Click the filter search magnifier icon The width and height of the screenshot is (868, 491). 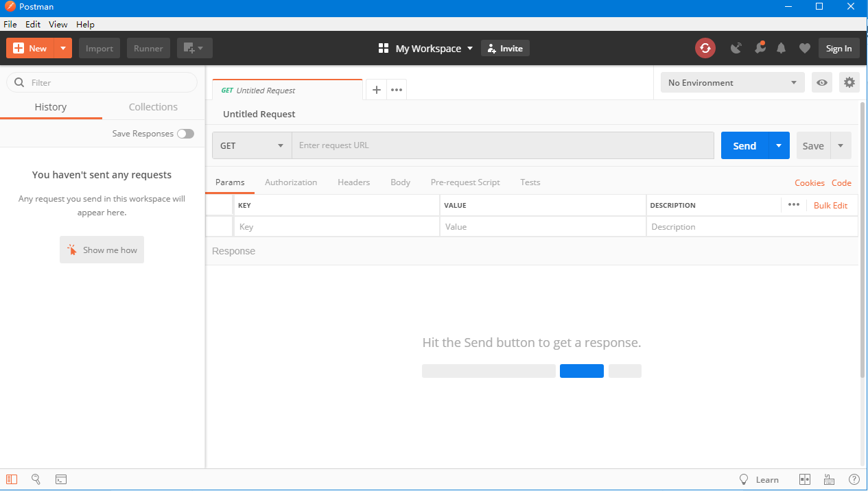coord(19,82)
